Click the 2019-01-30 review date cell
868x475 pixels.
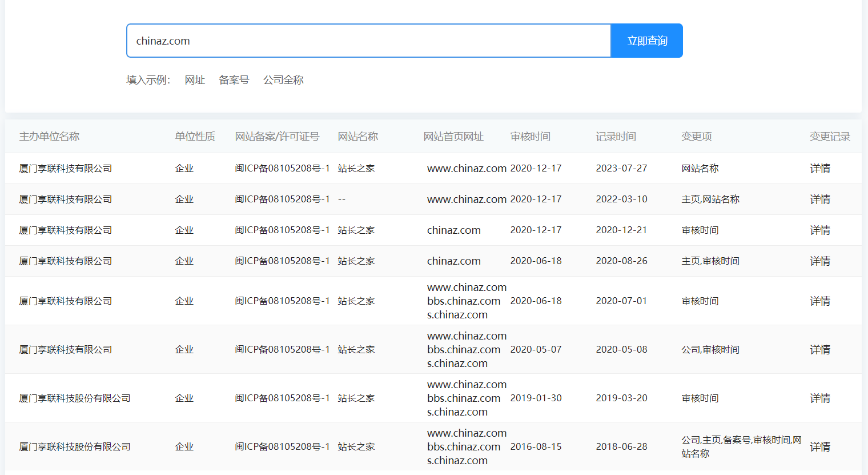536,398
